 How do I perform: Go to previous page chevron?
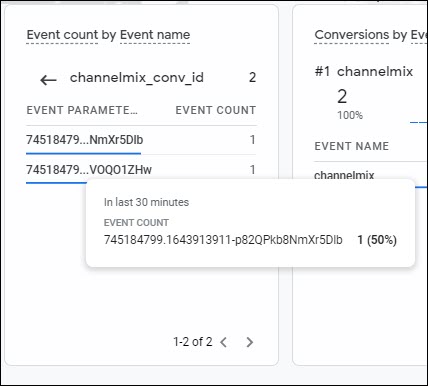click(224, 342)
